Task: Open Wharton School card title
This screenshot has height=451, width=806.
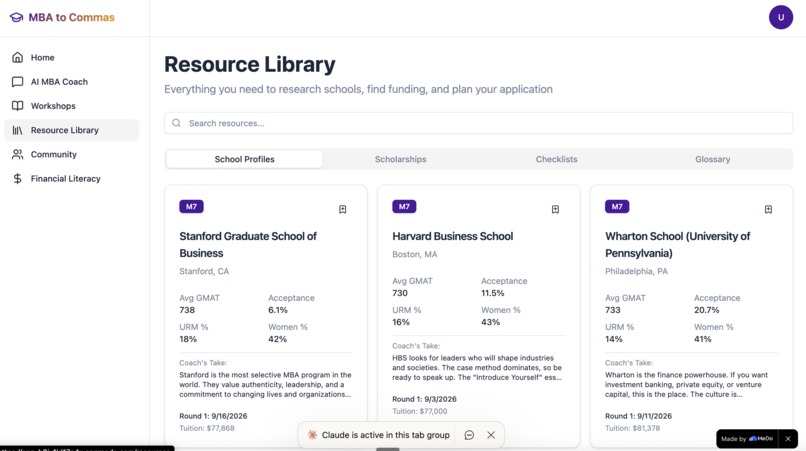Action: (677, 245)
